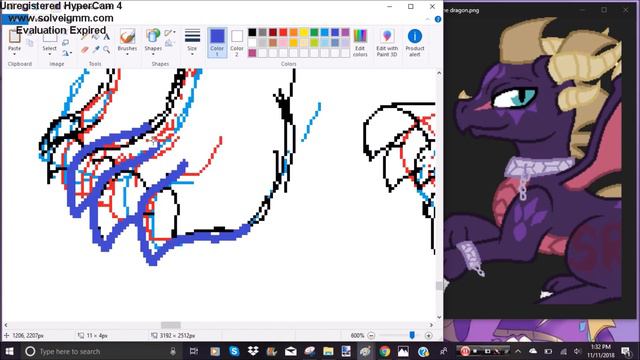Click the Resize icon in Image group
640x360 pixels.
pyautogui.click(x=65, y=42)
